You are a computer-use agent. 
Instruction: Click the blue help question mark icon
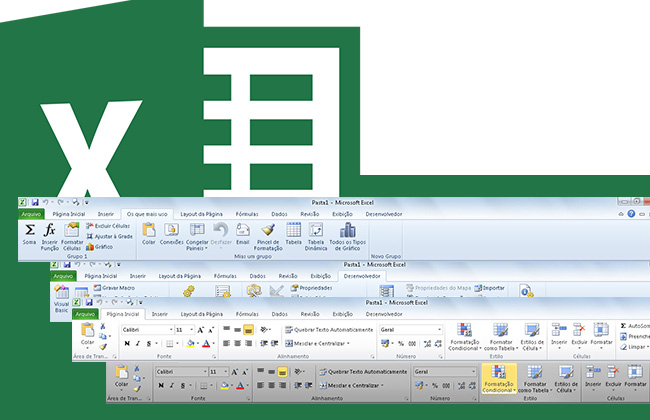[x=631, y=214]
